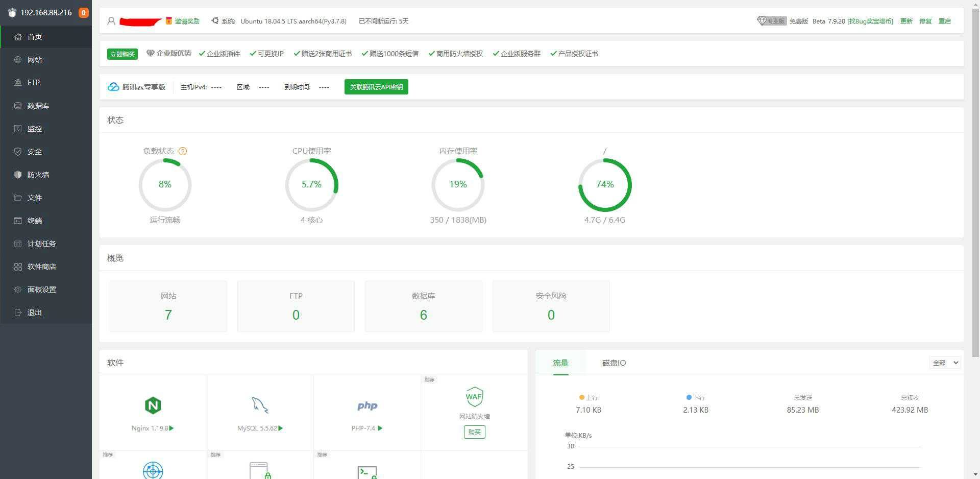980x479 pixels.
Task: Click the user avatar icon in header
Action: pyautogui.click(x=111, y=21)
